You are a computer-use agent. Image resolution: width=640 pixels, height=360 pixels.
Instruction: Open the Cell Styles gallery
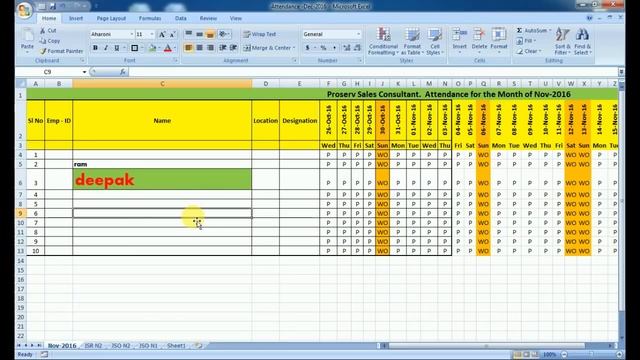pyautogui.click(x=435, y=41)
